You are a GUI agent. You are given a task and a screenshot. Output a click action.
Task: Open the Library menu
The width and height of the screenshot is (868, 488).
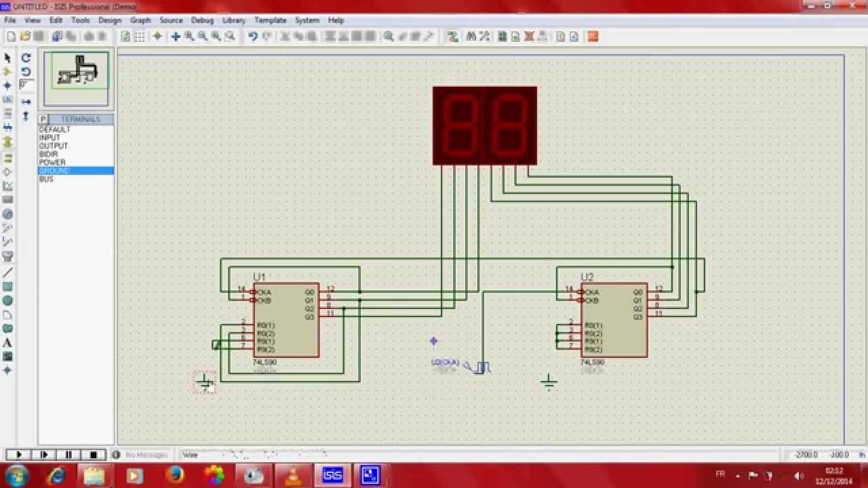(x=234, y=20)
